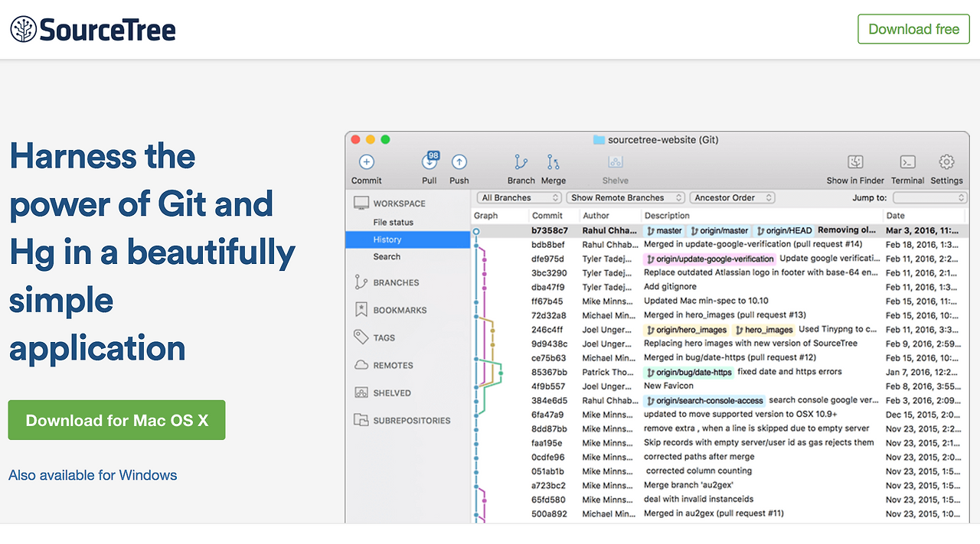The image size is (980, 544).
Task: Click the Download free button
Action: [913, 29]
